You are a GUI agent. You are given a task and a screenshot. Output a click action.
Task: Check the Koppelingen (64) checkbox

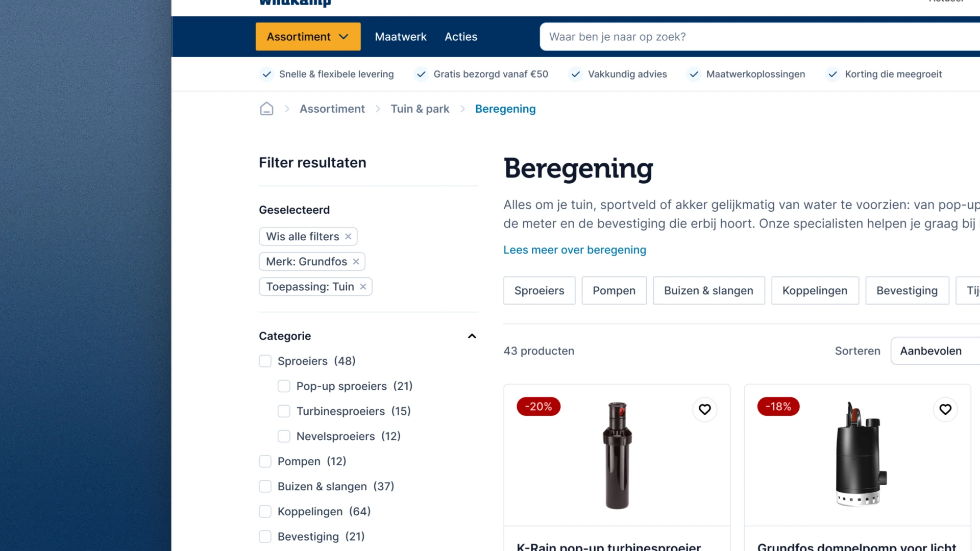[265, 511]
